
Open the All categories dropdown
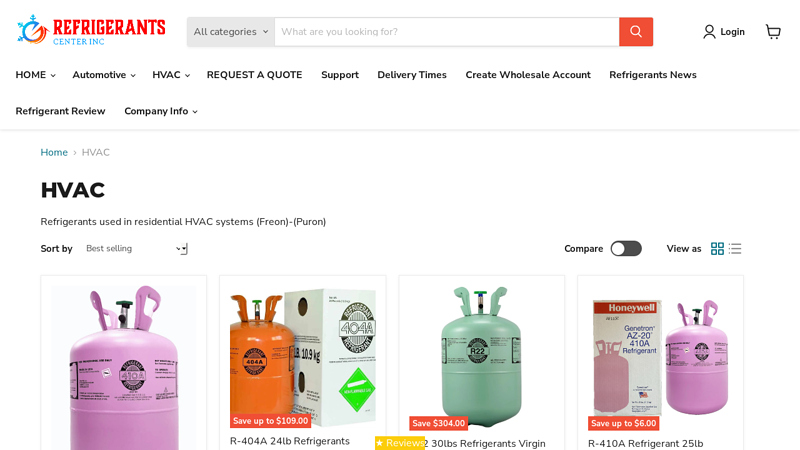231,32
